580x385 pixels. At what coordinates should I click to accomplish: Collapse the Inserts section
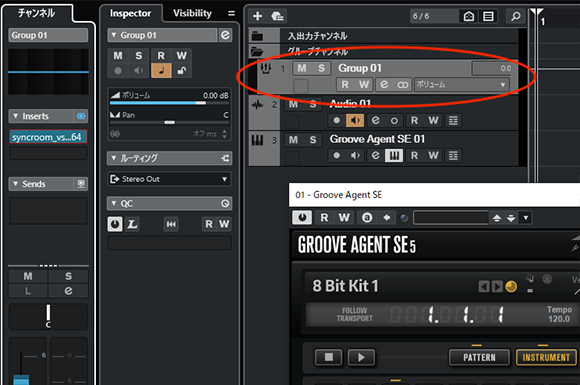[x=16, y=116]
